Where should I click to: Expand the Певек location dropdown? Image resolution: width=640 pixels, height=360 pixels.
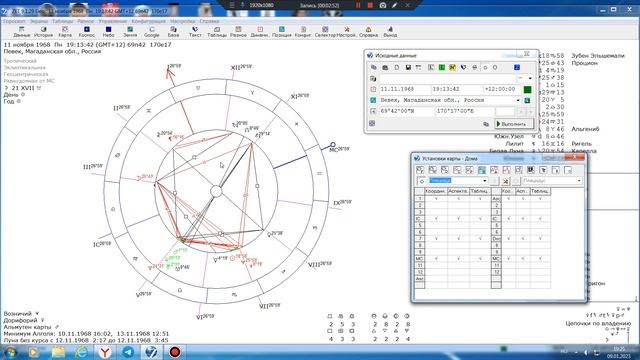tap(518, 100)
